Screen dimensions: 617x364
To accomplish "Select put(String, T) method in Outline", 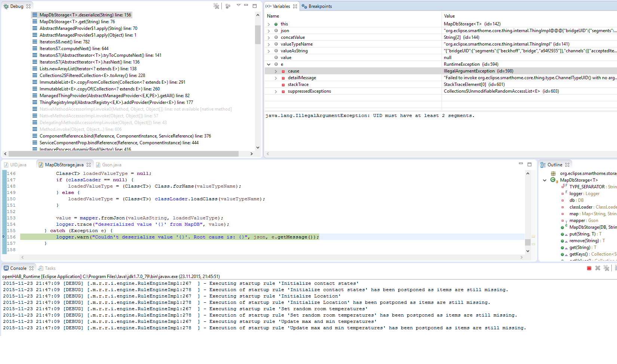I will [585, 234].
